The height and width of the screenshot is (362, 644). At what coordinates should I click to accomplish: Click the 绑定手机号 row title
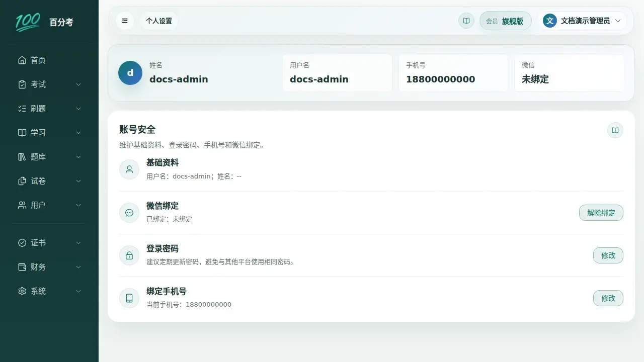click(167, 291)
